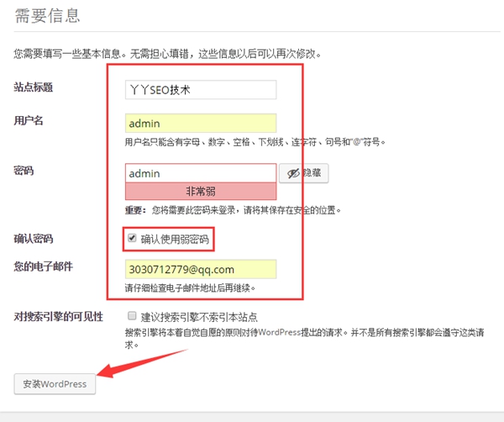Uncheck the 确认使用弱密码 checkbox
The image size is (504, 422).
tap(132, 239)
